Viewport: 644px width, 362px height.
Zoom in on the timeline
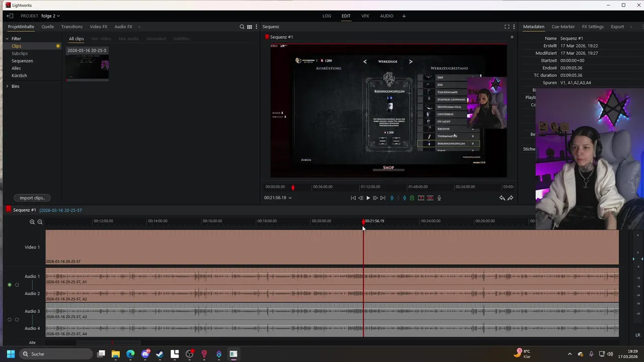coord(32,222)
